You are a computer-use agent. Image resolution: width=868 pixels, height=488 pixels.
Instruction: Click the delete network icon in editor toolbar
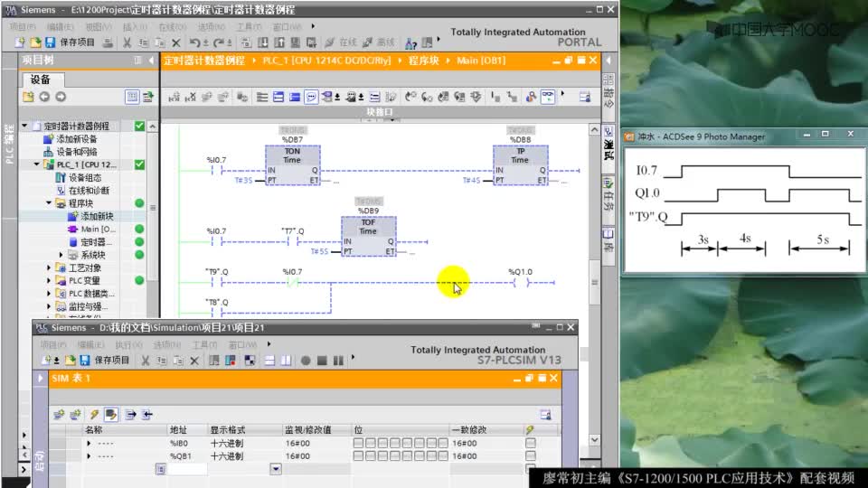pyautogui.click(x=190, y=98)
